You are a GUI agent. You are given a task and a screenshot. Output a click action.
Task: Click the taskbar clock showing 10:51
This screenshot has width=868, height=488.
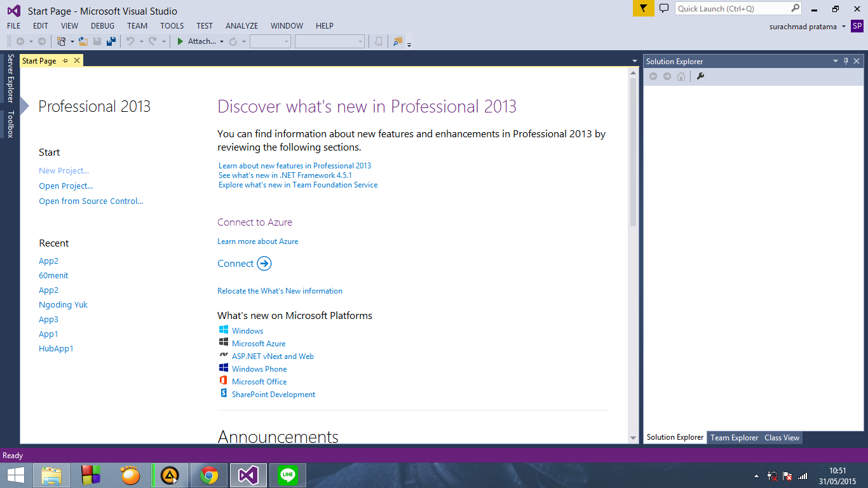pyautogui.click(x=837, y=470)
